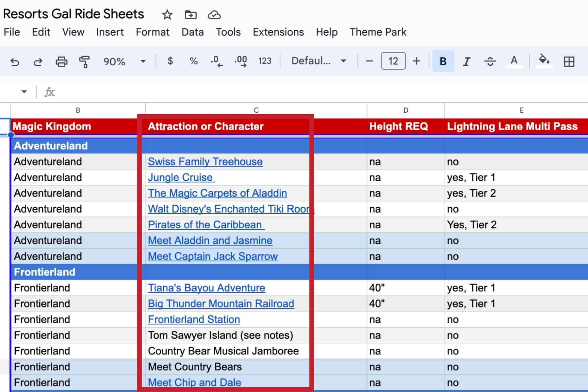Decrease font size with minus button

369,61
